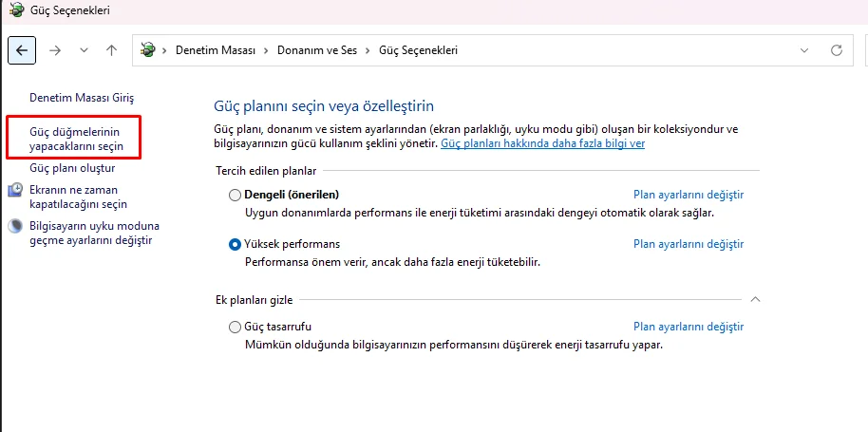Screen dimensions: 868x432
Task: Click the moon icon beside uyku moduna
Action: (x=15, y=227)
